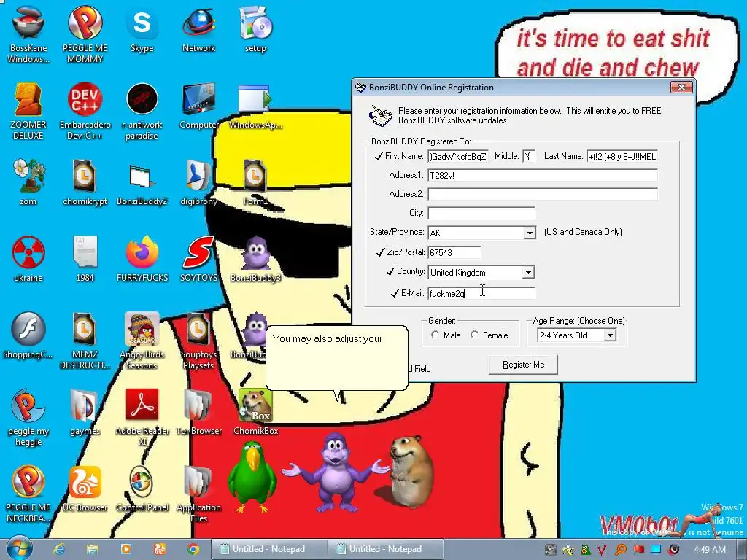Click the Register Me button
This screenshot has width=747, height=560.
523,365
